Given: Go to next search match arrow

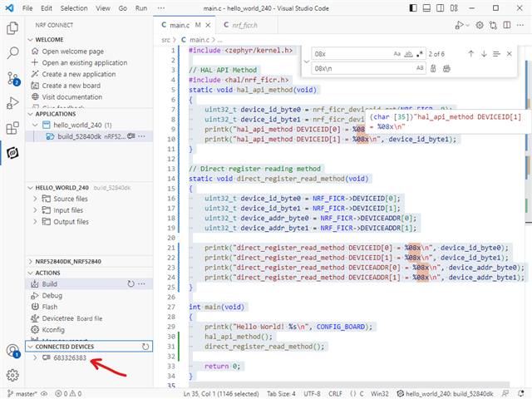Looking at the screenshot, I should 484,53.
